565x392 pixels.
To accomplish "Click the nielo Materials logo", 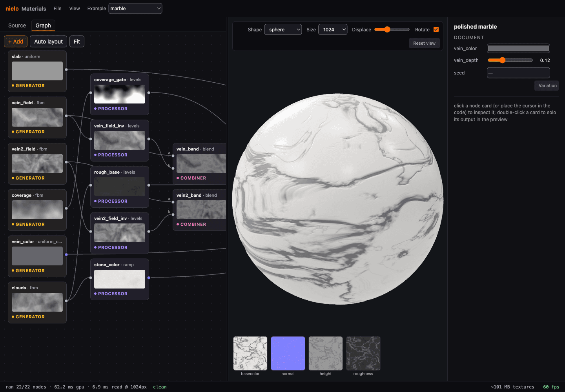I will click(26, 8).
